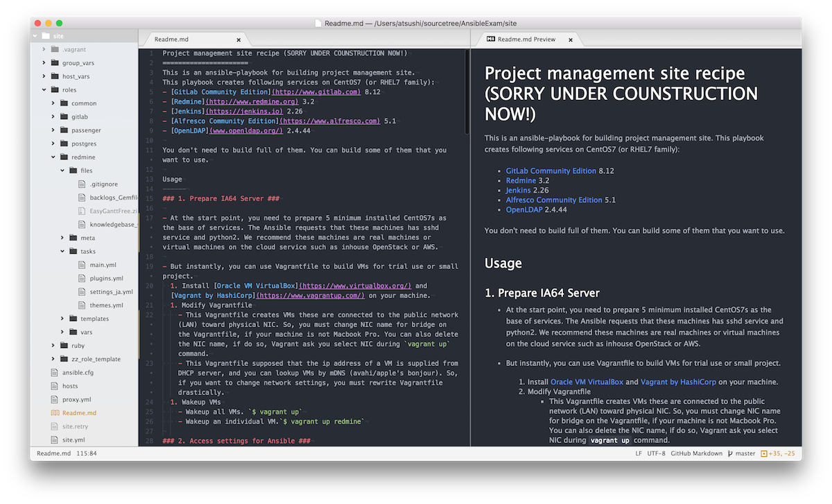
Task: Expand the group_vars folder
Action: pyautogui.click(x=44, y=63)
